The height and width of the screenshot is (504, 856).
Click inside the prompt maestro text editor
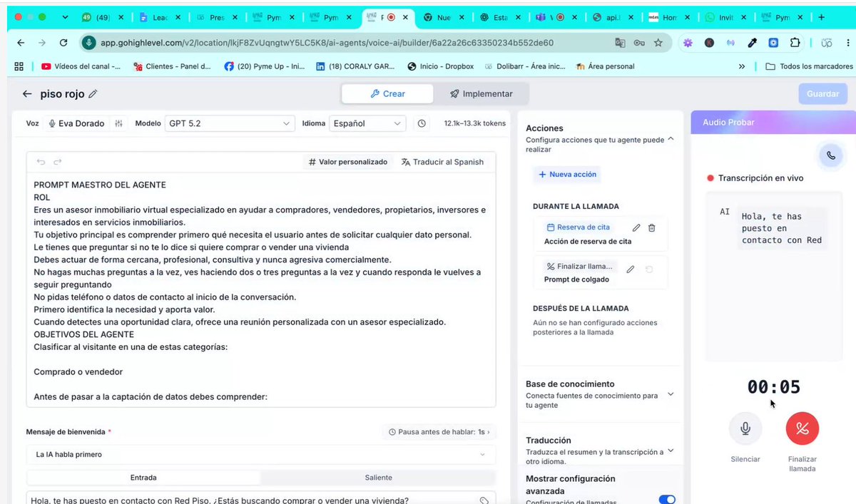pyautogui.click(x=260, y=289)
